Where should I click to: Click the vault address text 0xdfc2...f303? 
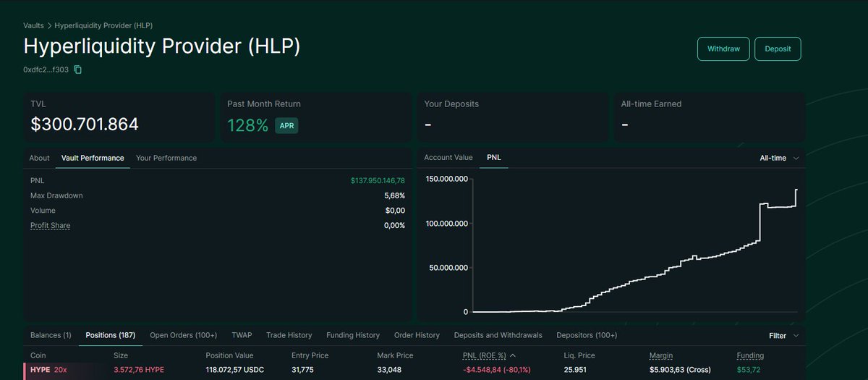pos(46,69)
